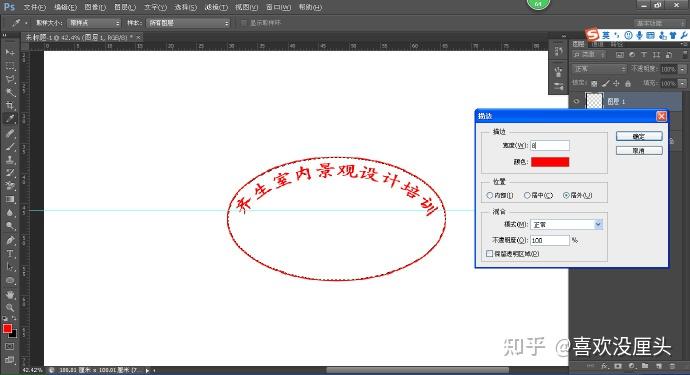Select the Horizontal Type tool
690x375 pixels.
(10, 254)
